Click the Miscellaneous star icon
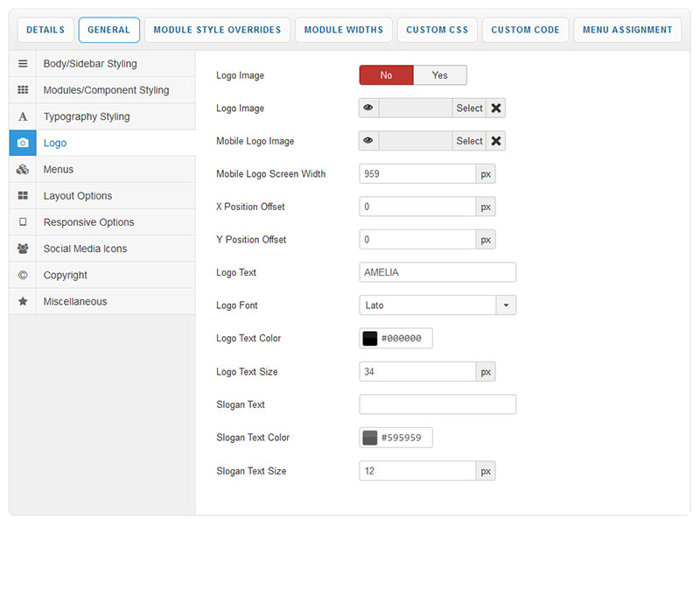The image size is (700, 590). [23, 301]
